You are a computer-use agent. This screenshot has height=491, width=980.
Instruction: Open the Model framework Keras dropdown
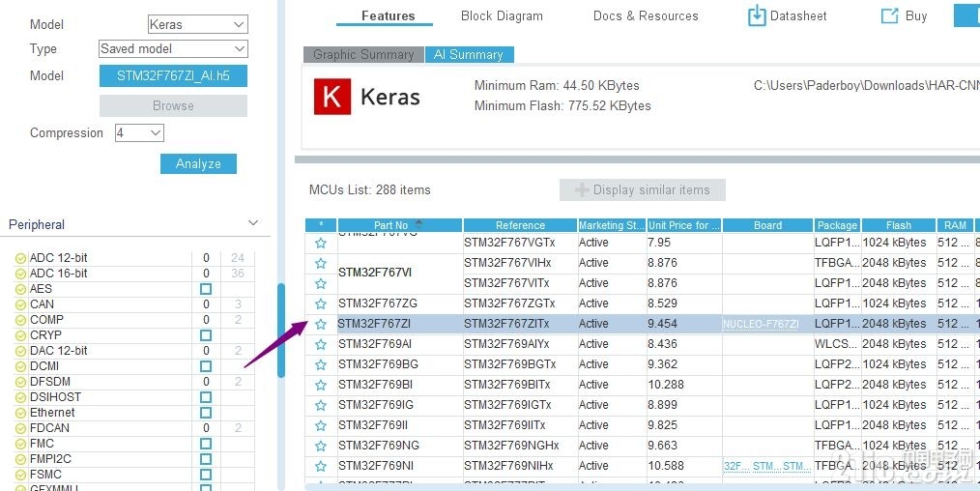(197, 24)
